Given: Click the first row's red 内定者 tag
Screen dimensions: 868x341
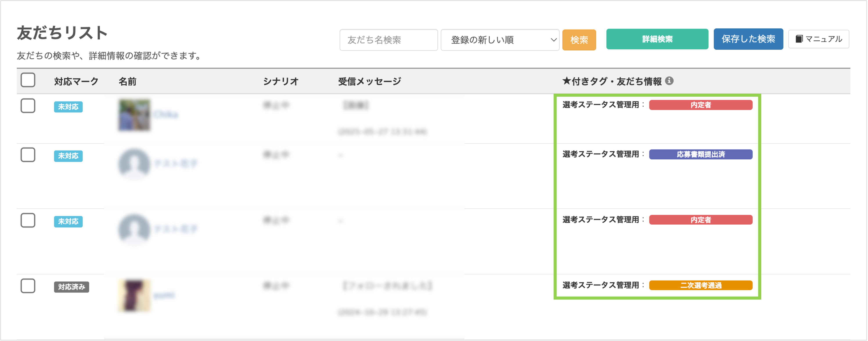Looking at the screenshot, I should [x=701, y=105].
